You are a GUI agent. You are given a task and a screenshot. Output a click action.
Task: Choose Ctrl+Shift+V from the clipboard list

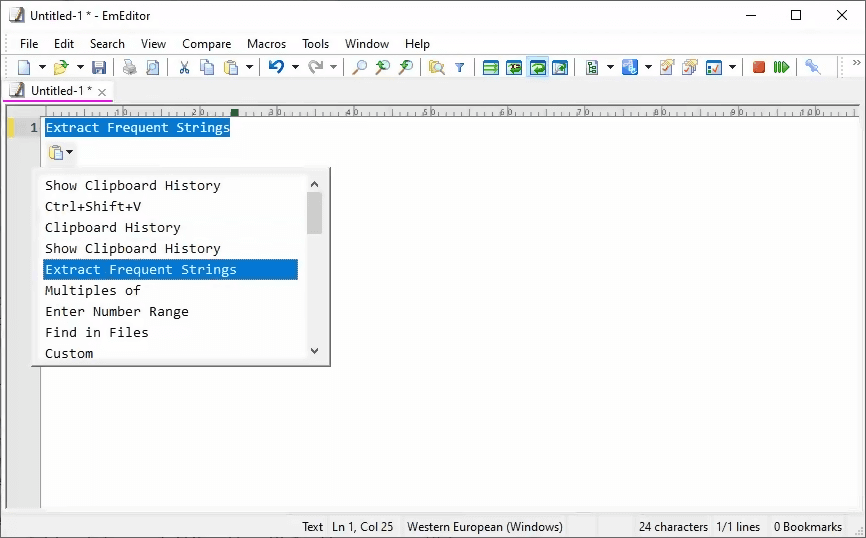pos(170,207)
